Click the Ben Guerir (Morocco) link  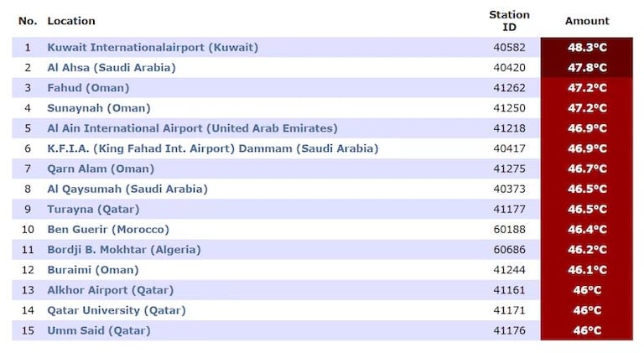click(x=108, y=230)
